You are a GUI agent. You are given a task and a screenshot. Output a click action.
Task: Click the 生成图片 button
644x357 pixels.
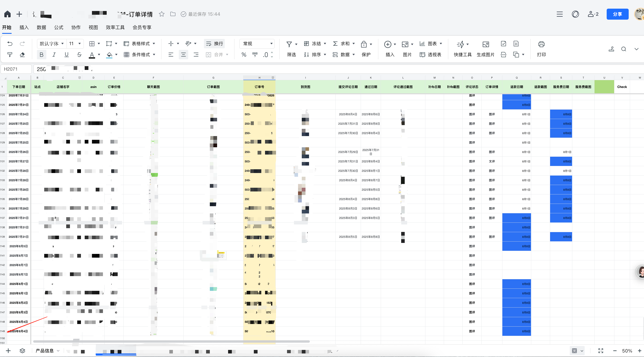tap(485, 49)
